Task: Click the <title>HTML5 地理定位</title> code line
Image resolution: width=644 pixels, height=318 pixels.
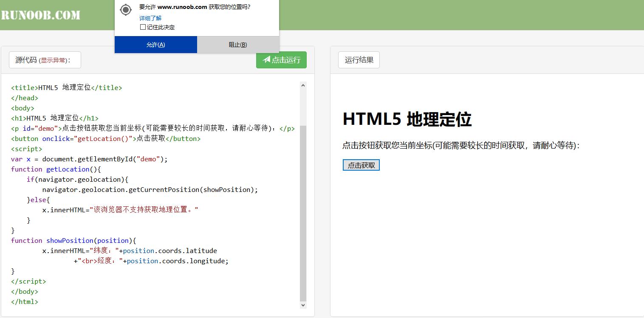Action: point(66,87)
